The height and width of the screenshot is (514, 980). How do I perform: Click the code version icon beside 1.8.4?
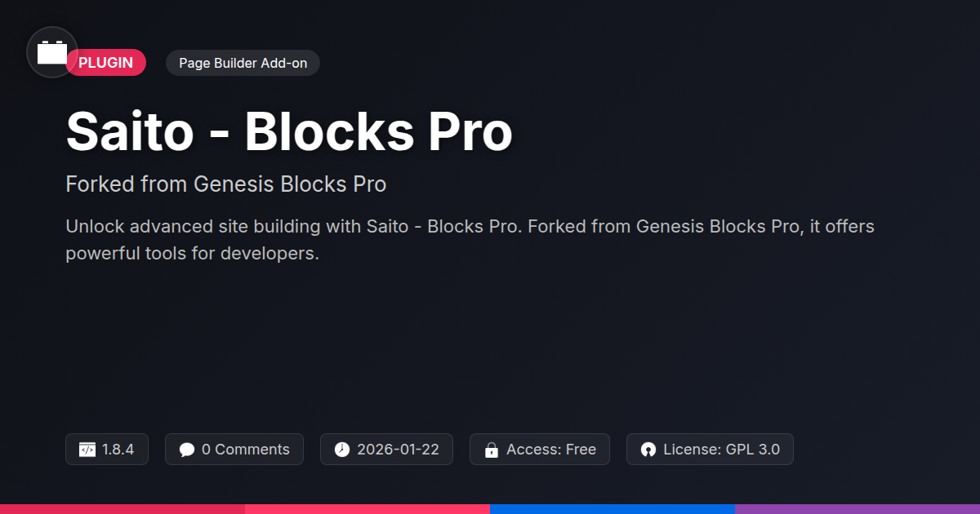87,450
